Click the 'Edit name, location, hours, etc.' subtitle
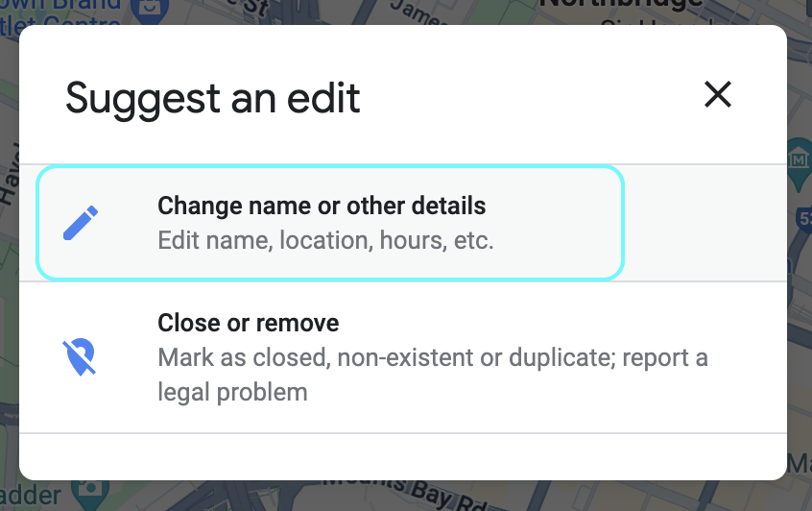 pyautogui.click(x=325, y=239)
